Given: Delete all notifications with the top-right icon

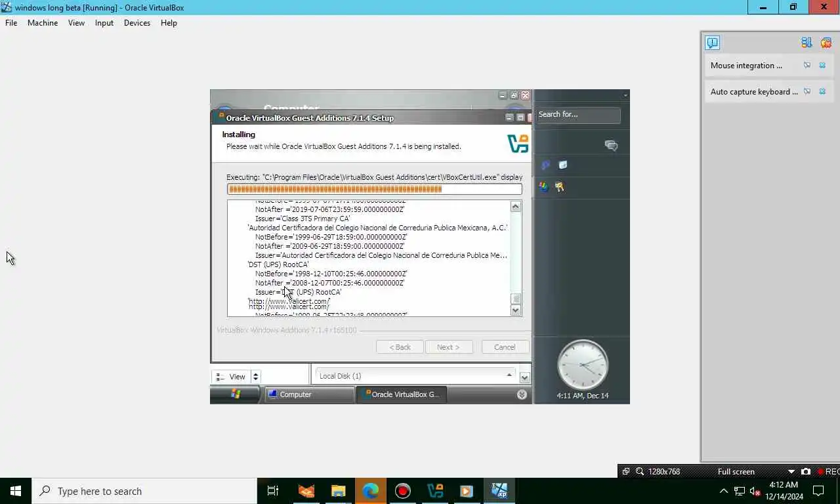Looking at the screenshot, I should coord(826,43).
